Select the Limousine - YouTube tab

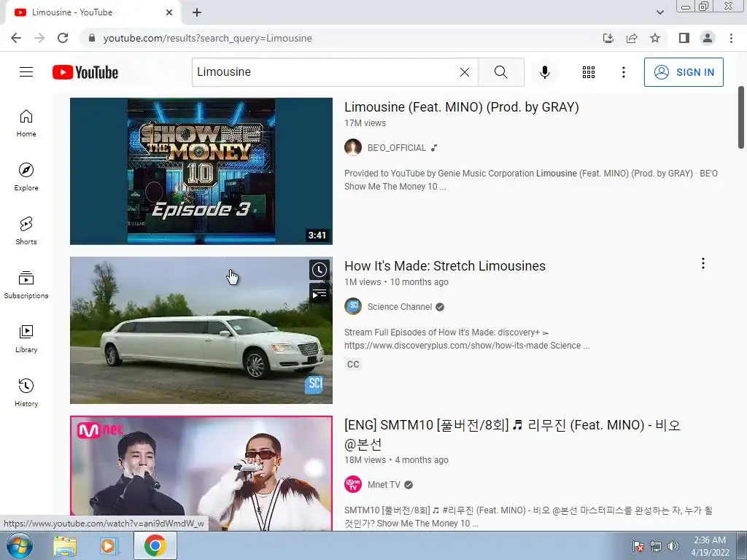[90, 12]
